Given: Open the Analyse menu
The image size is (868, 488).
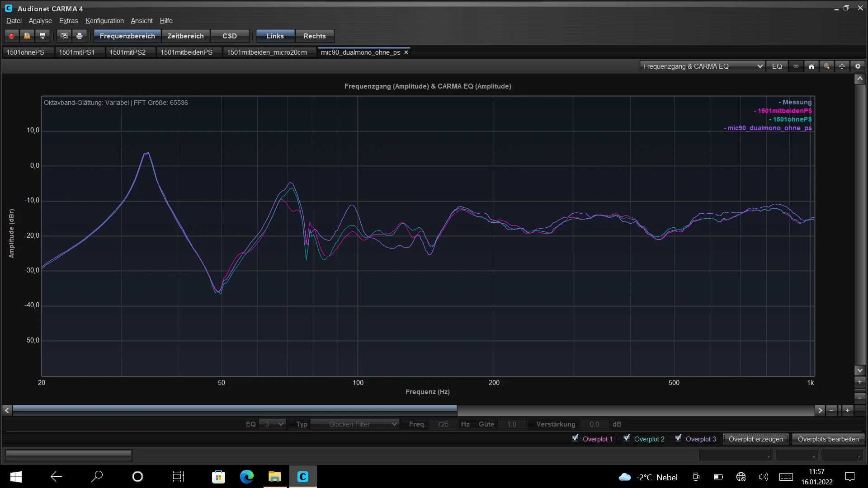Looking at the screenshot, I should [40, 21].
